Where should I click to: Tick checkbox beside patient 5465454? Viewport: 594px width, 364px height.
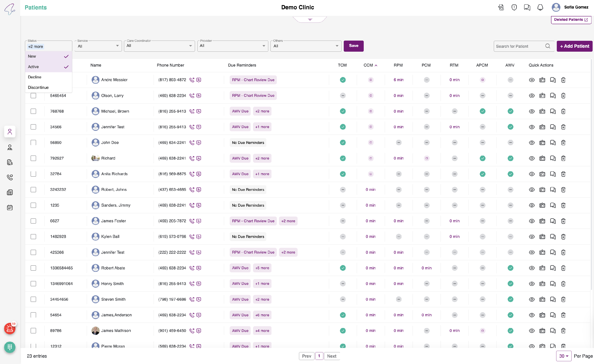tap(33, 96)
